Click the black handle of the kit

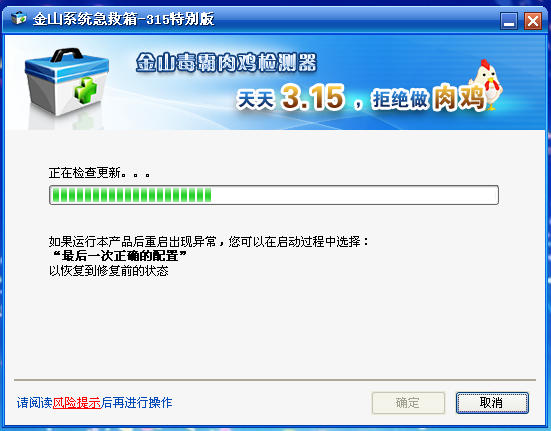[x=67, y=55]
